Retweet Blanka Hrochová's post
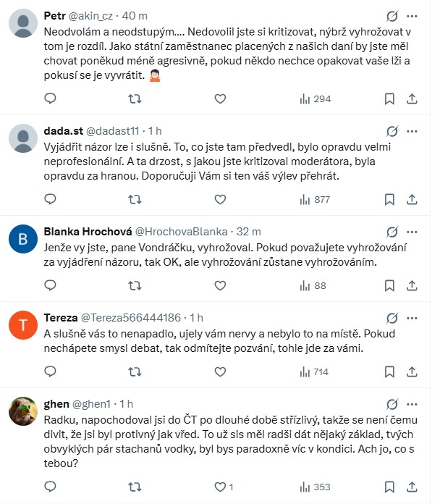Screen dimensions: 440x504 [134, 286]
